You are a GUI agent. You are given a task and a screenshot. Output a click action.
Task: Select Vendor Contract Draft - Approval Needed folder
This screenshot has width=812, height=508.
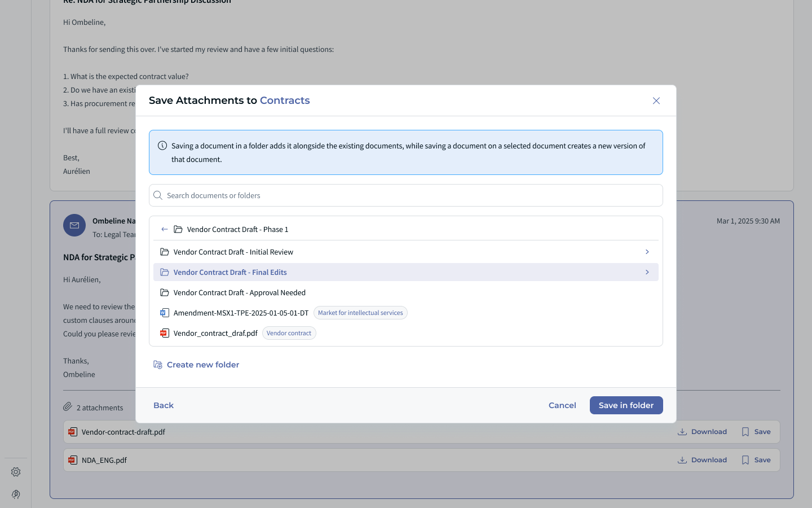coord(406,292)
